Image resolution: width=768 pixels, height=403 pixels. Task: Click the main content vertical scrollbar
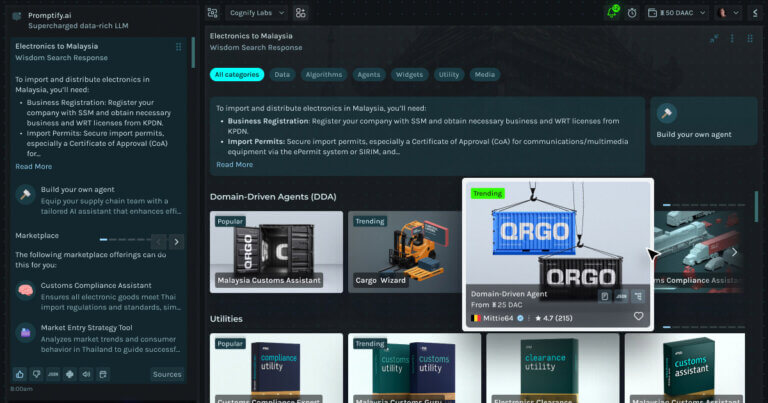[x=756, y=206]
